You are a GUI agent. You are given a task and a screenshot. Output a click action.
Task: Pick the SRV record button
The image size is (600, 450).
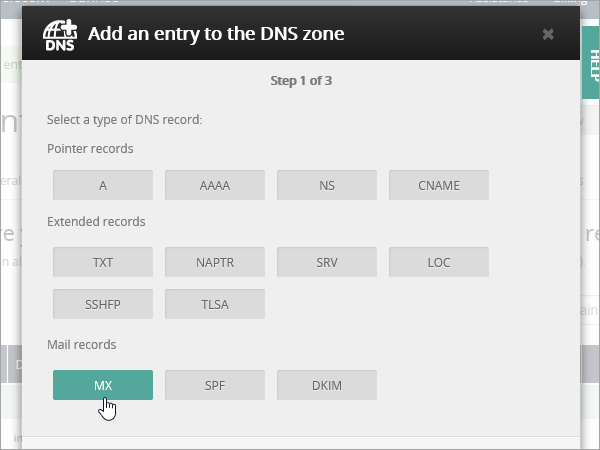point(327,261)
